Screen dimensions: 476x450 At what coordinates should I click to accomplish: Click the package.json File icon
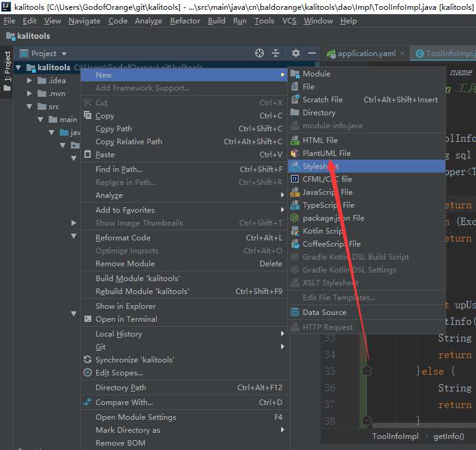coord(295,218)
